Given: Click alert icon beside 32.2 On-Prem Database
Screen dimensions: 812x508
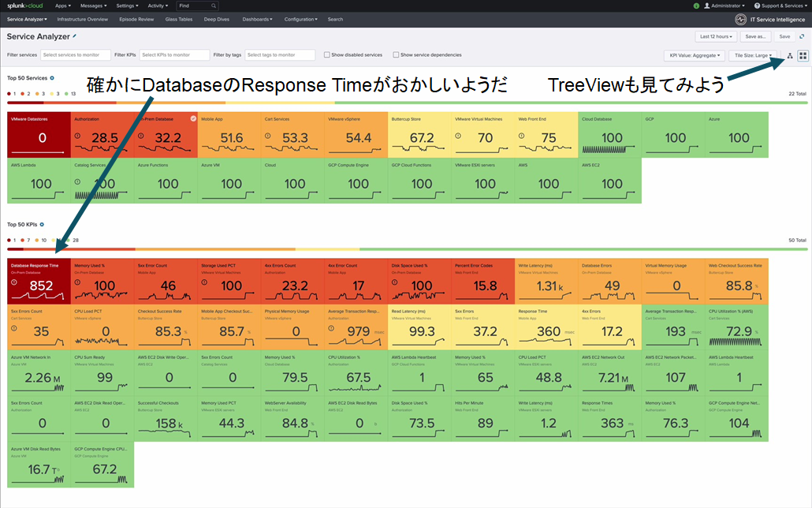Looking at the screenshot, I should (141, 136).
